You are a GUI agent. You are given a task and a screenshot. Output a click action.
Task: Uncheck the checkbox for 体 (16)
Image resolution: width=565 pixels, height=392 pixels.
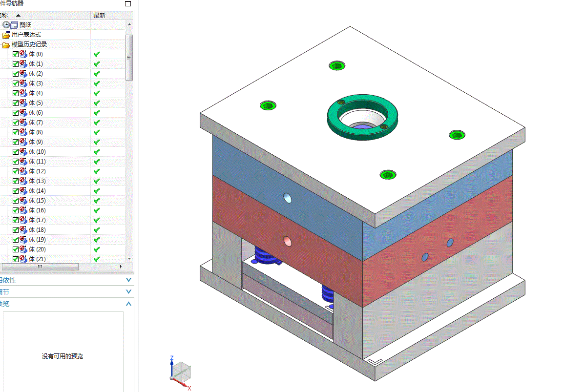click(x=16, y=210)
